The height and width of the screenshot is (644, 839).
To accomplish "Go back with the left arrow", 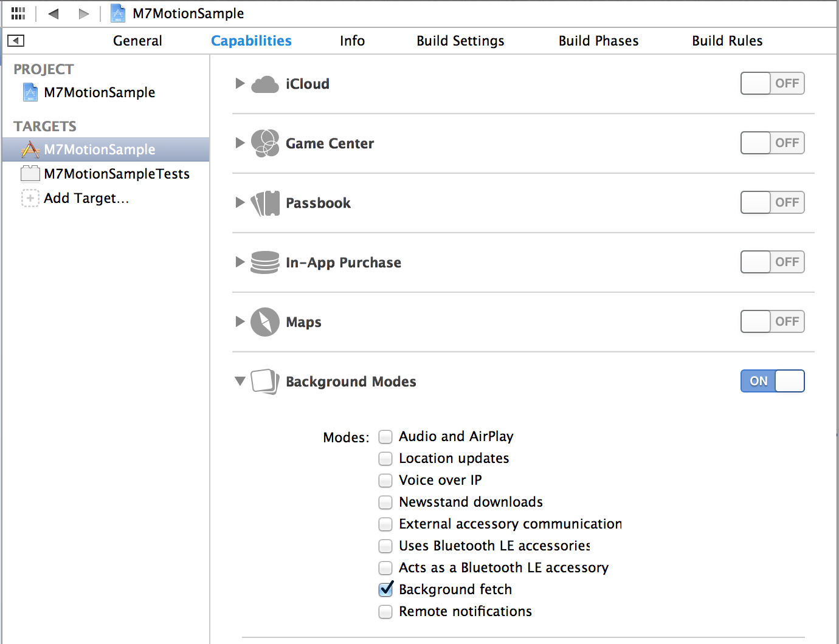I will 54,13.
